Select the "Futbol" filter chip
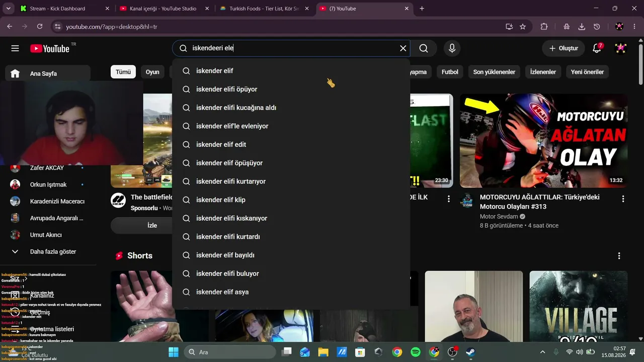 click(450, 72)
